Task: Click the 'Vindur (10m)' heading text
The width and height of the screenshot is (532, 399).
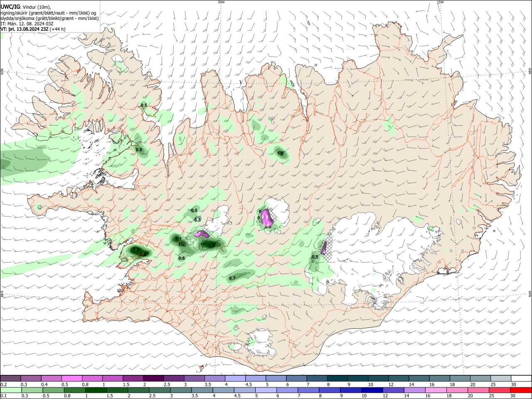Action: (37, 7)
